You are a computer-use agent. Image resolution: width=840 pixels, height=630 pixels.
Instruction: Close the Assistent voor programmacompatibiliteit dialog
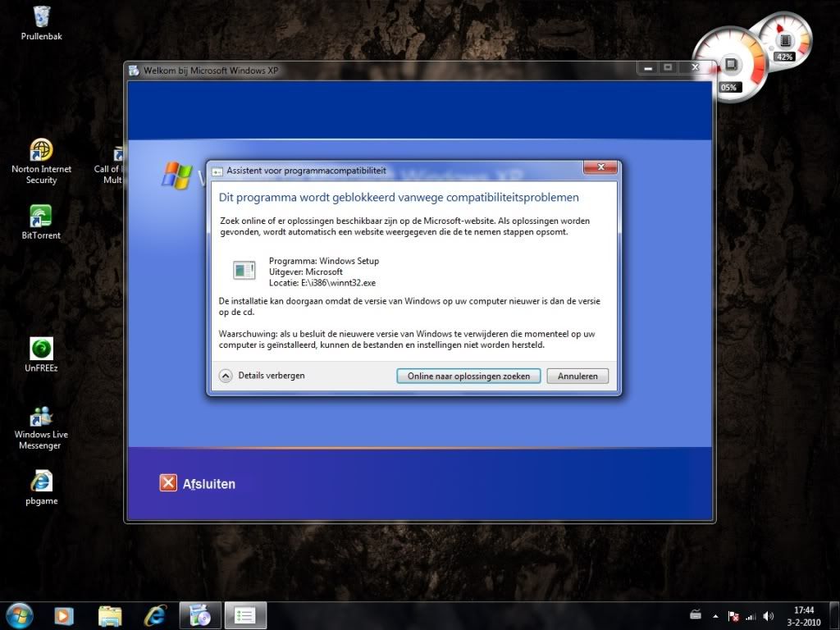[600, 167]
